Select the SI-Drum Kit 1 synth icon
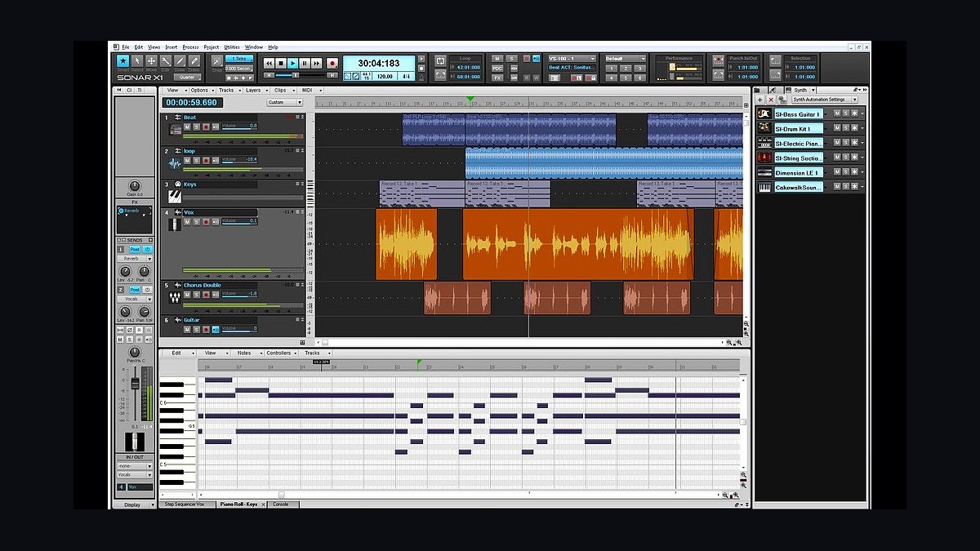 pyautogui.click(x=764, y=128)
